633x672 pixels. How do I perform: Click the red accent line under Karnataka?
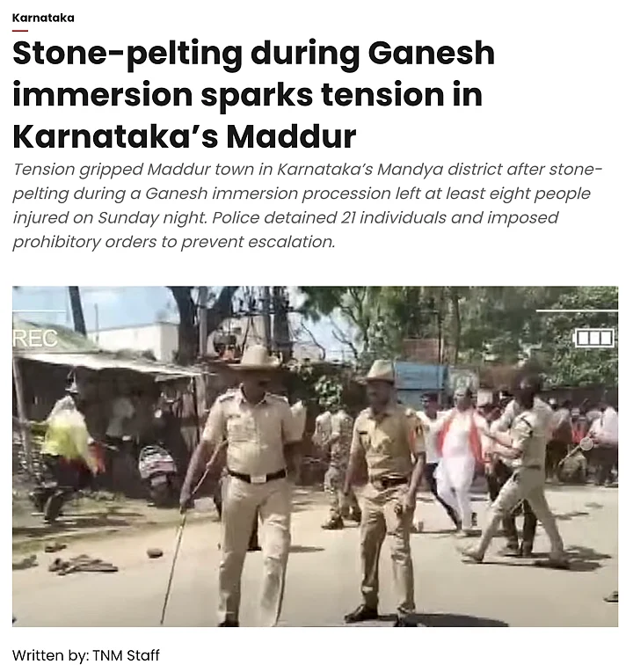(x=19, y=31)
